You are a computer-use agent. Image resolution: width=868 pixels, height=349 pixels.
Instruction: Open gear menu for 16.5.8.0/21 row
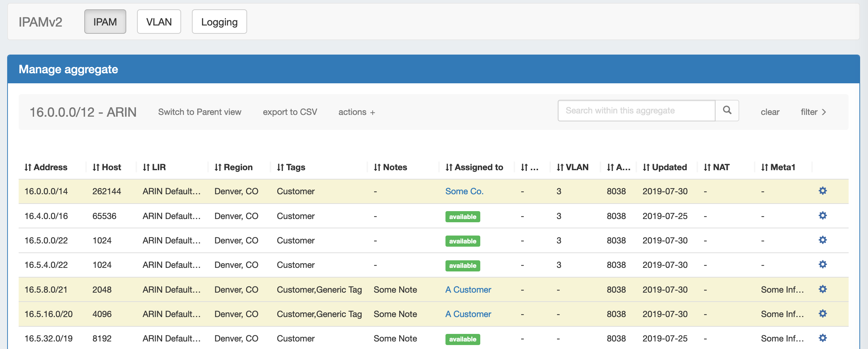(x=822, y=289)
